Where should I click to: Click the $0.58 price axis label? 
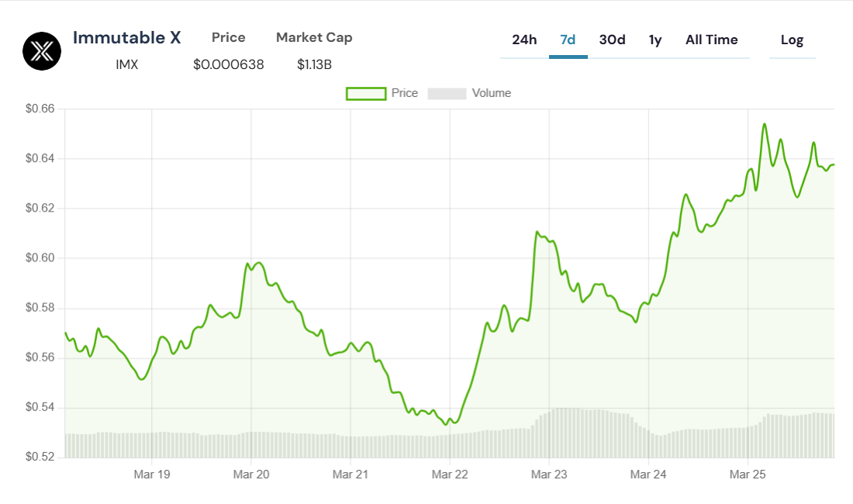pos(40,308)
